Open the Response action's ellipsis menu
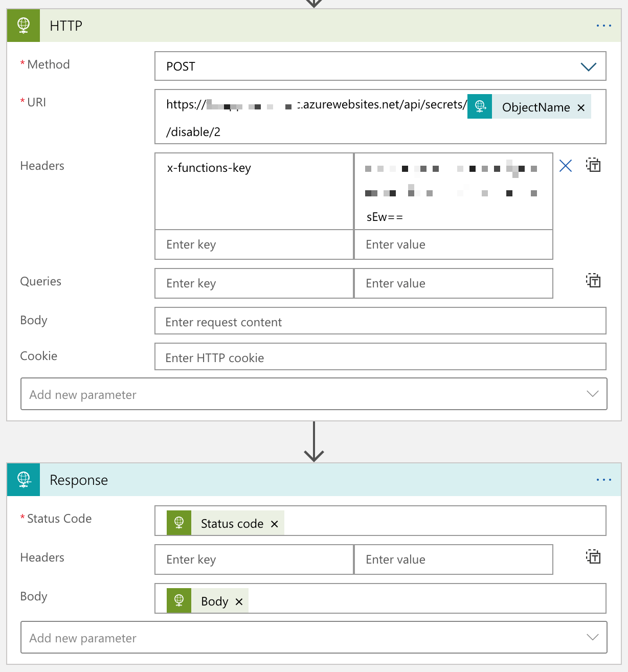 tap(603, 479)
